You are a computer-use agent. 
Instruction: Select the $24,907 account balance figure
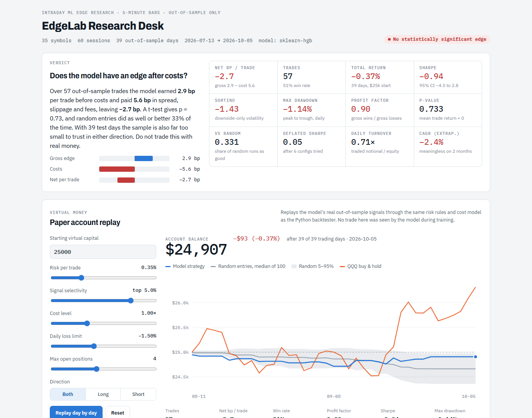click(196, 250)
